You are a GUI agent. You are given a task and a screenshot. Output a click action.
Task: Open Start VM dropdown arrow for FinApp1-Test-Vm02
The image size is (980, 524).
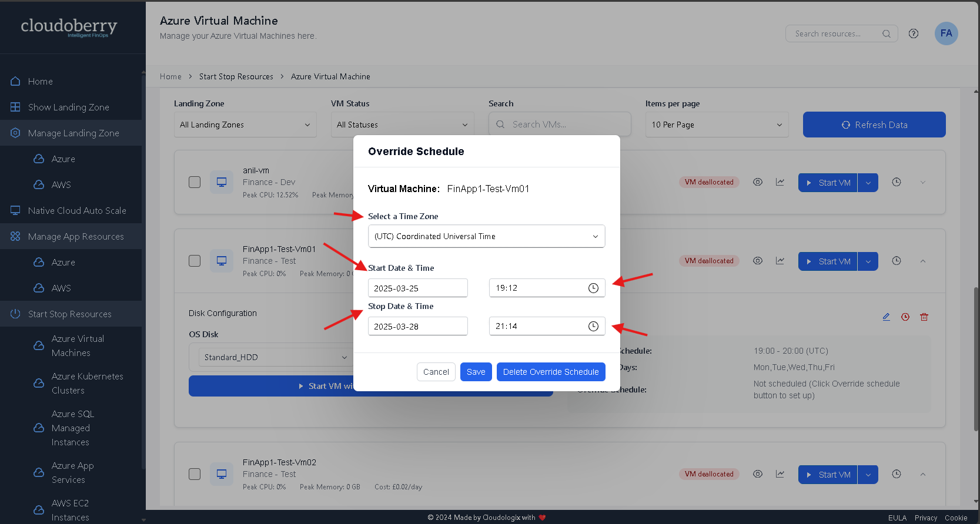868,475
